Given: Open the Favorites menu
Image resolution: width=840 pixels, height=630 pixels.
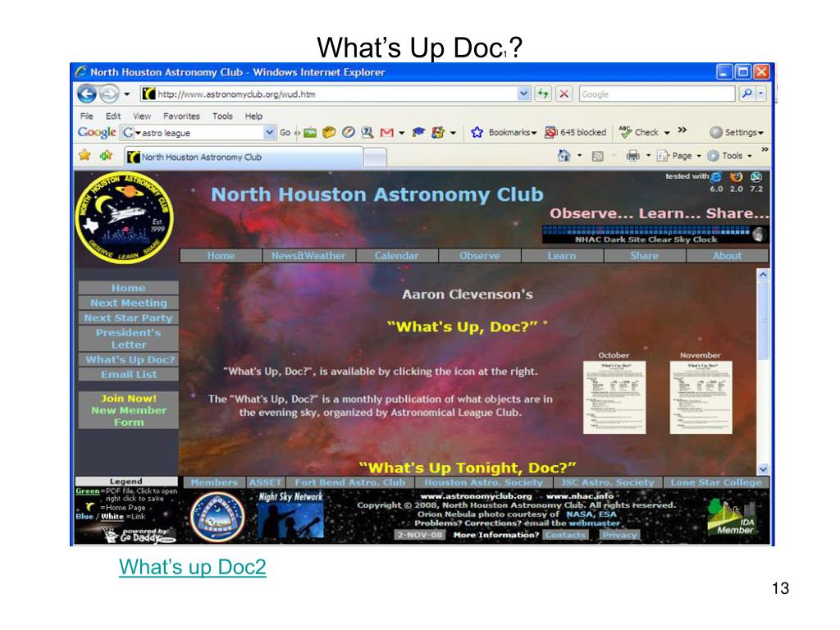Looking at the screenshot, I should (181, 116).
